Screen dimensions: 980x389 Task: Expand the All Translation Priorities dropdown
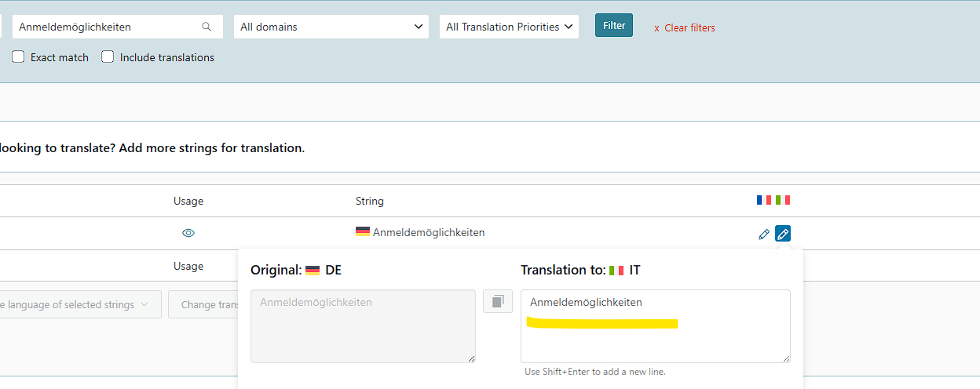click(509, 27)
